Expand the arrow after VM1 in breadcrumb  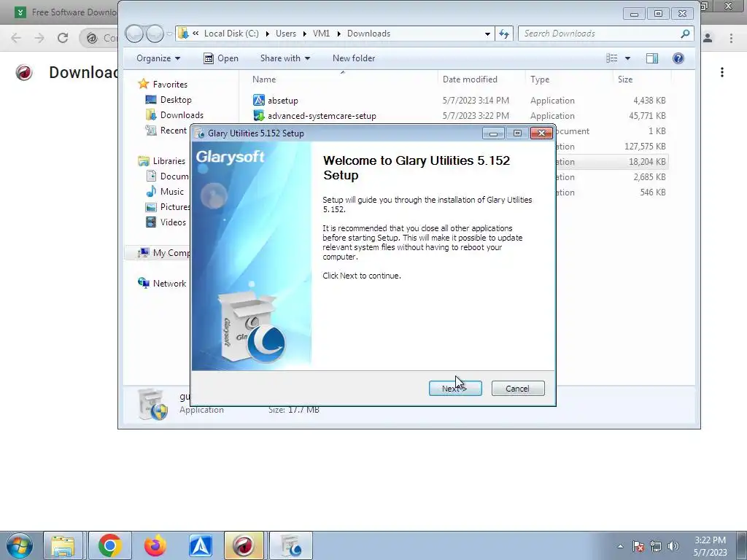point(338,34)
